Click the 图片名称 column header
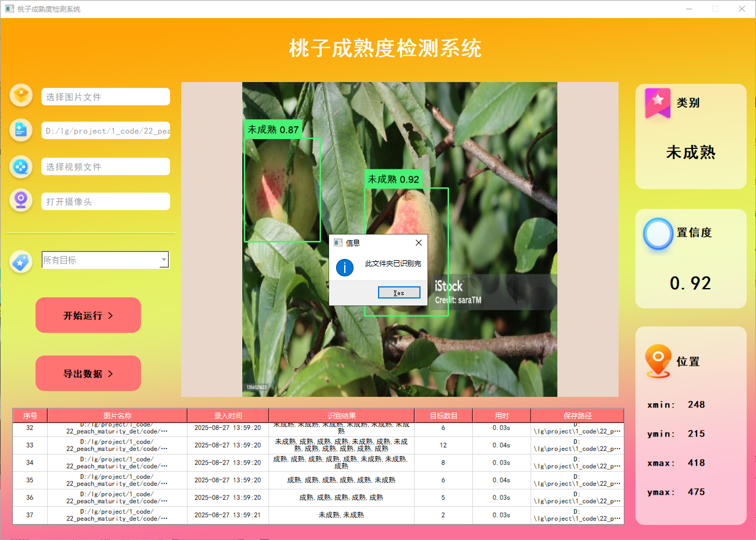The width and height of the screenshot is (756, 540). (x=117, y=415)
